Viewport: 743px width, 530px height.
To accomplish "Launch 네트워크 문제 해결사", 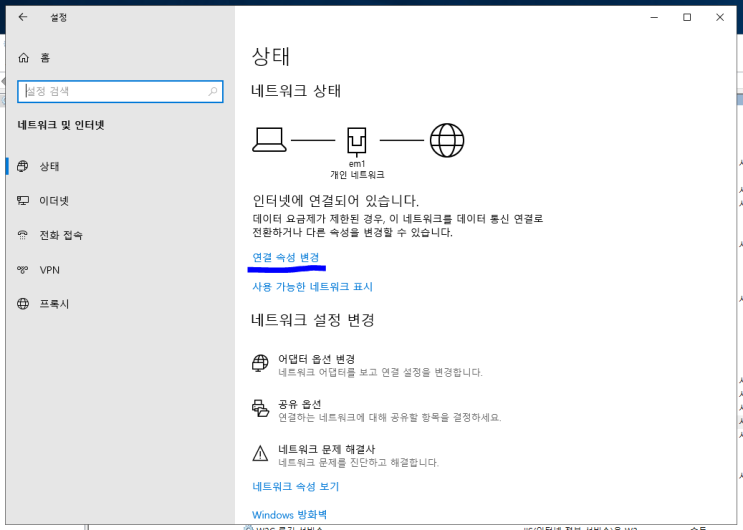I will click(346, 455).
